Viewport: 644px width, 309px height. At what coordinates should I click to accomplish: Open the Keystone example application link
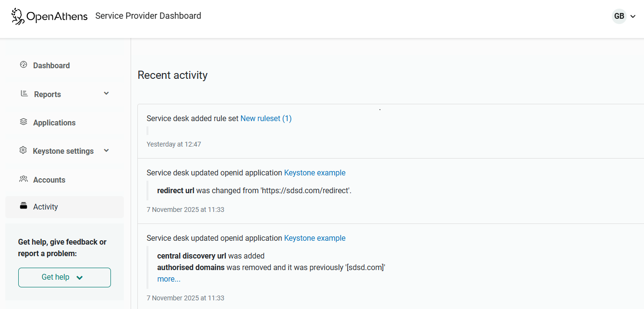tap(315, 173)
